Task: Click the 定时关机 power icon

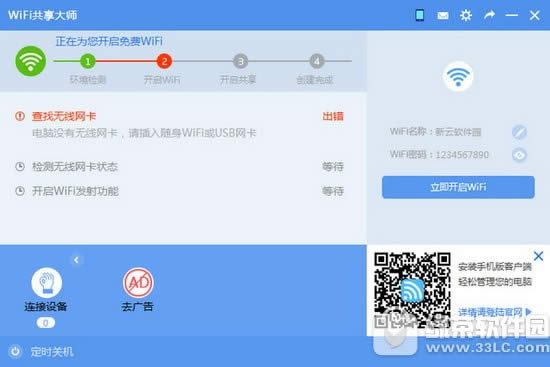Action: (15, 351)
